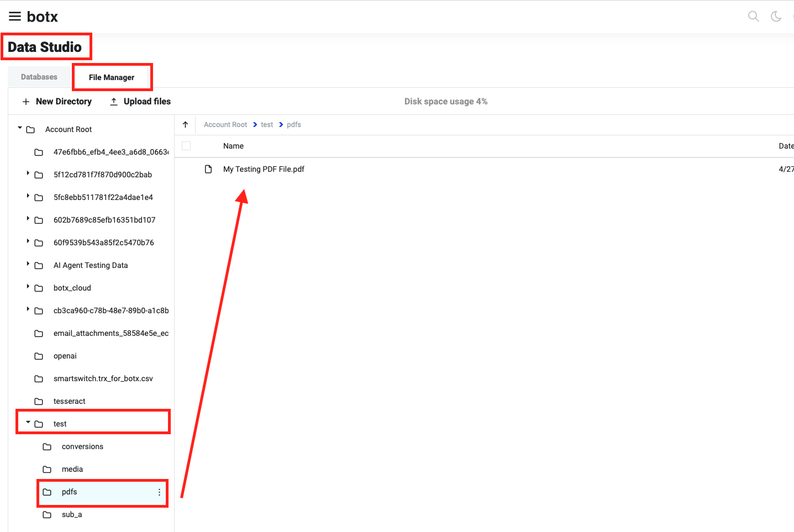Open the sub_a folder in the tree
Screen dimensions: 794x532
click(x=72, y=514)
